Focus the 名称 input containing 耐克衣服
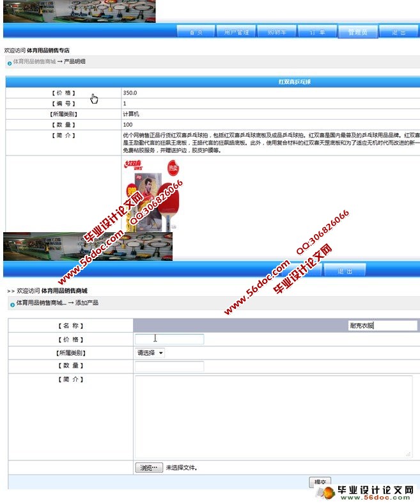Image resolution: width=420 pixels, height=504 pixels. [x=382, y=326]
